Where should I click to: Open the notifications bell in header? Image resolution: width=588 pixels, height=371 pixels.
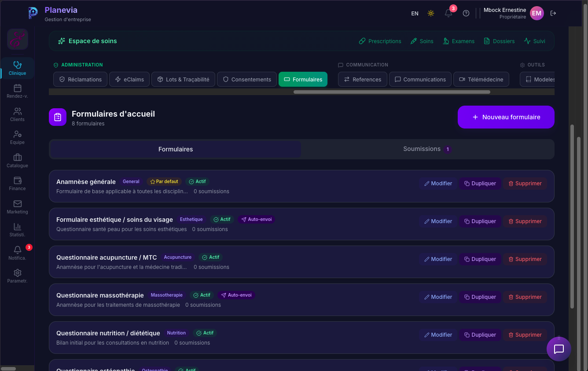click(x=448, y=13)
